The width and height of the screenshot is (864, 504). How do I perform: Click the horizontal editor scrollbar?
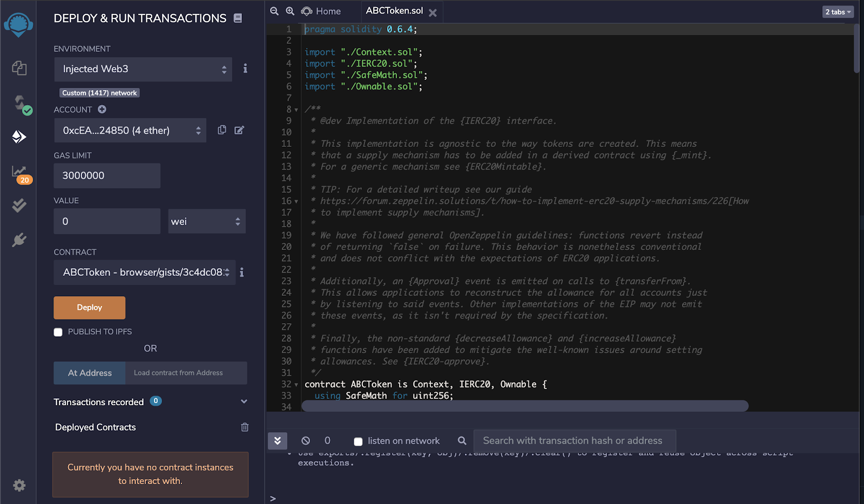tap(524, 406)
